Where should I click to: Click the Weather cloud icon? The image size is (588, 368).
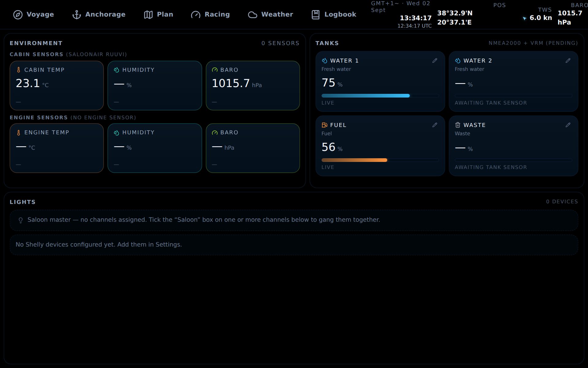pos(252,14)
